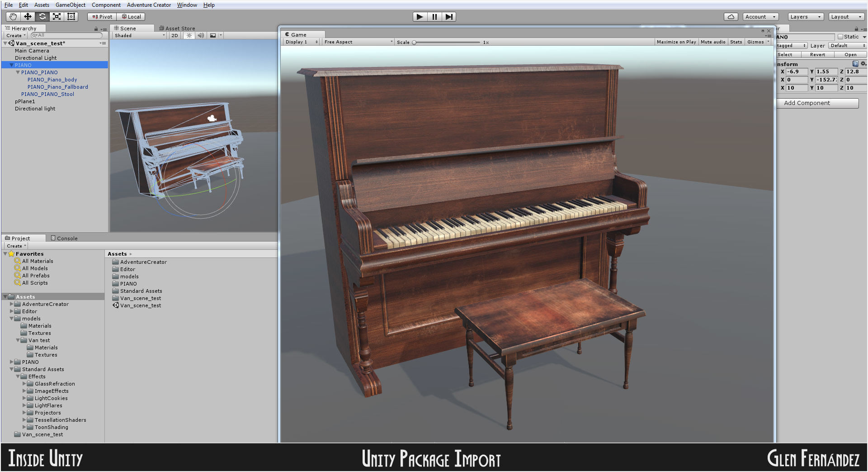Click the Play button
The image size is (868, 472).
(420, 17)
